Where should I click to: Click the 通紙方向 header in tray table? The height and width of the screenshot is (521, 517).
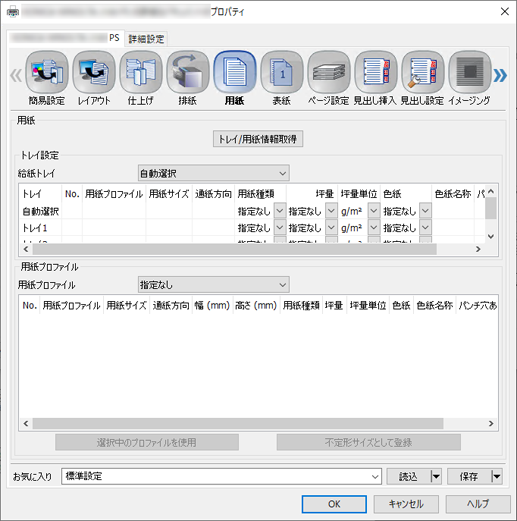click(213, 194)
